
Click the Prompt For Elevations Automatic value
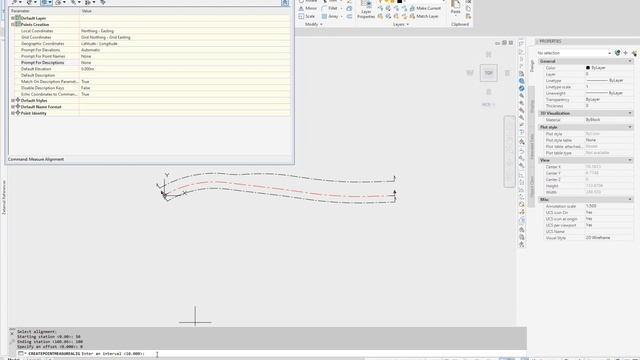[x=90, y=50]
